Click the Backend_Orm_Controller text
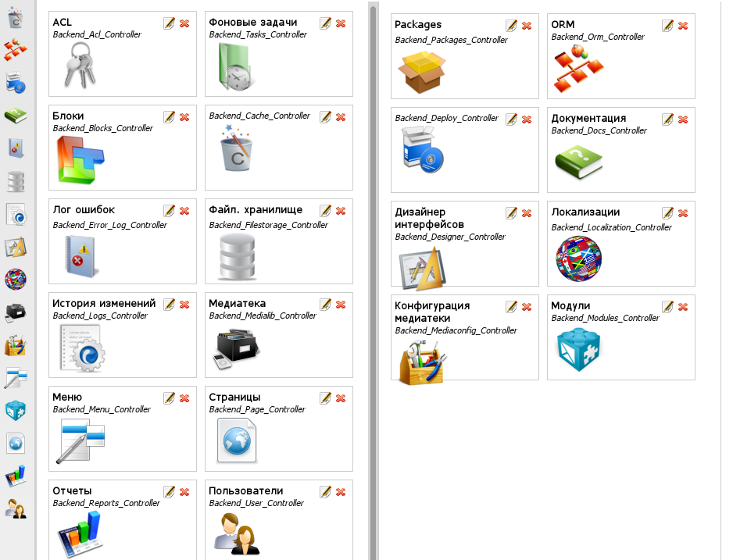This screenshot has width=733, height=560. click(x=598, y=37)
